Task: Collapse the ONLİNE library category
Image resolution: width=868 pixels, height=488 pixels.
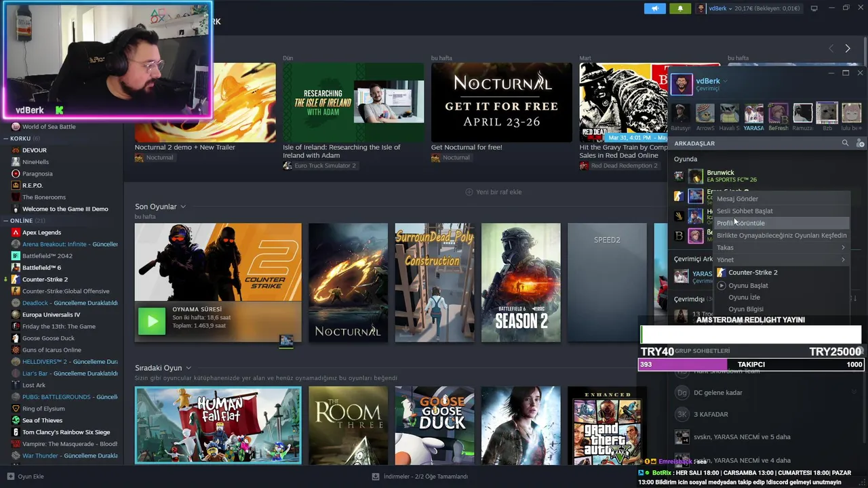Action: click(x=6, y=220)
